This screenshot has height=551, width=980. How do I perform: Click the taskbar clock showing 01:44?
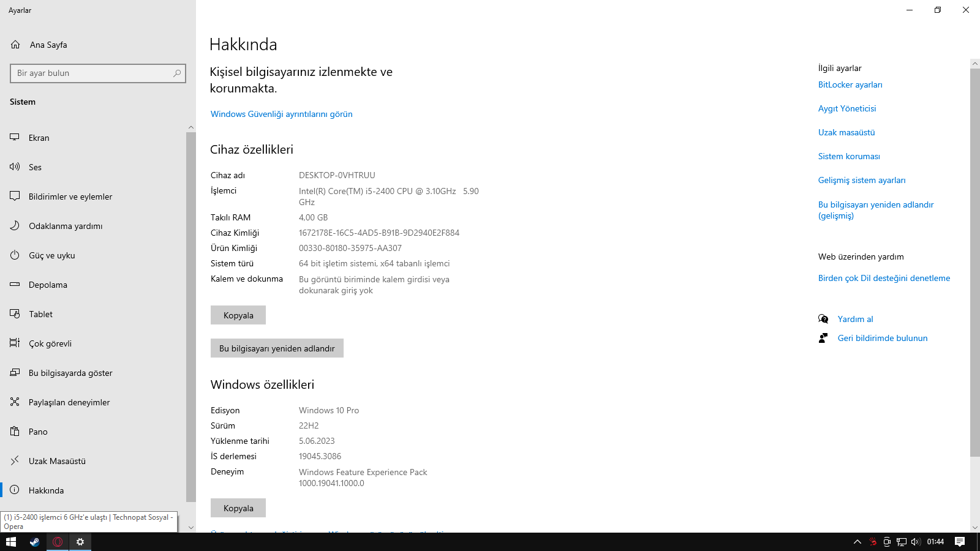tap(935, 542)
